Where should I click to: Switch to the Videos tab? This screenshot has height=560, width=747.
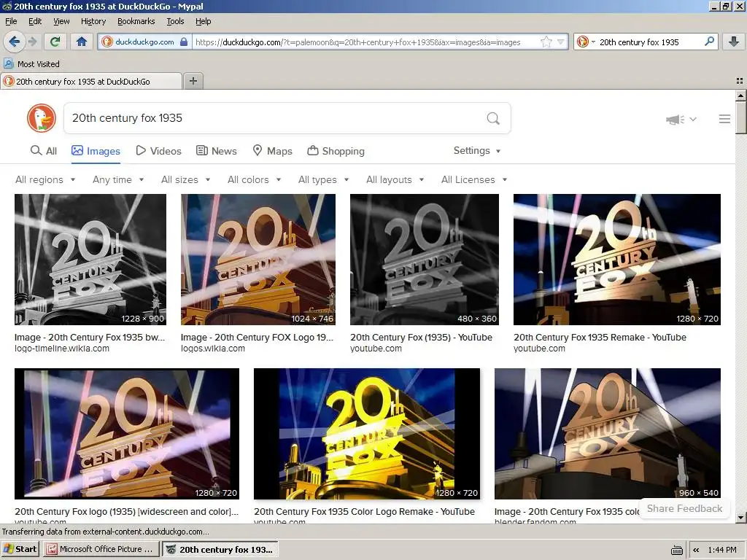tap(158, 151)
